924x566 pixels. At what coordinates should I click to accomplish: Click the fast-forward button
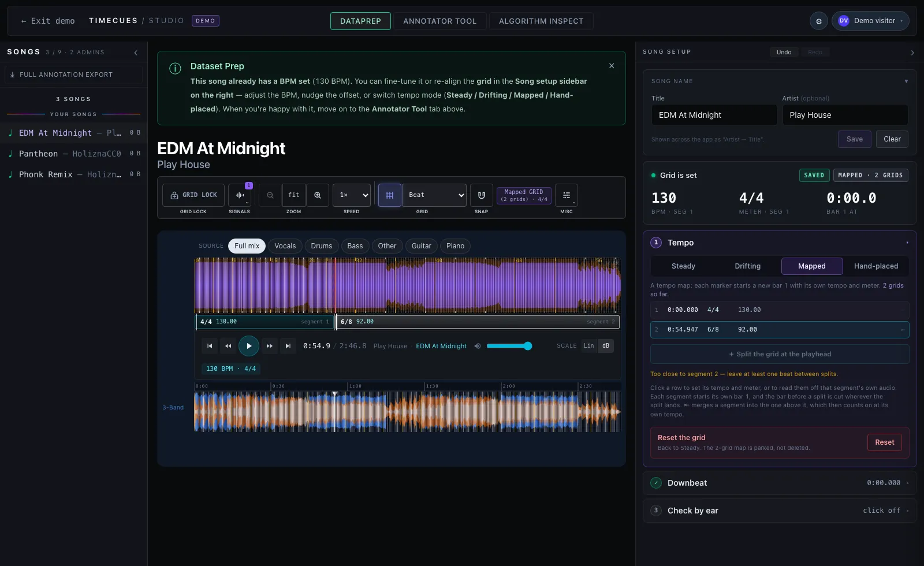click(x=269, y=346)
